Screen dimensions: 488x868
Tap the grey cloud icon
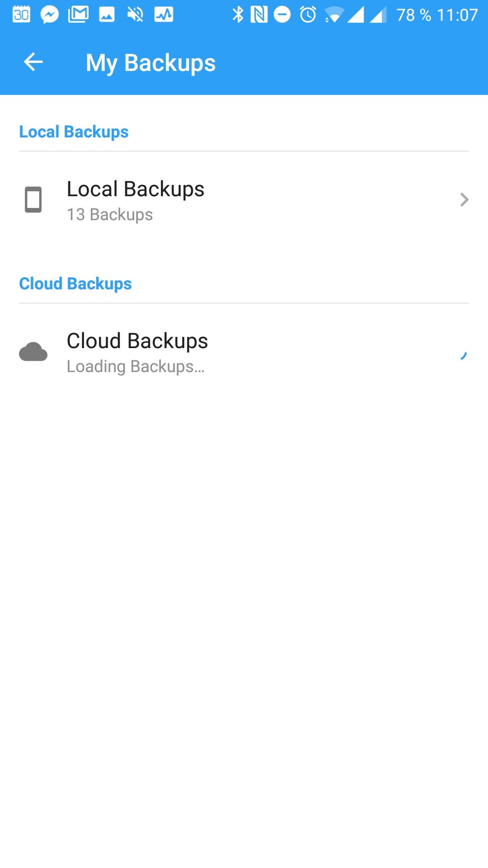(33, 352)
